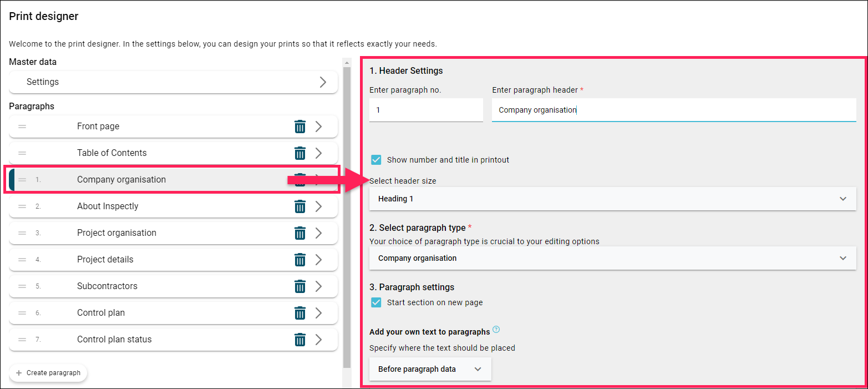Grab the drag handle of Company organisation

tap(22, 180)
